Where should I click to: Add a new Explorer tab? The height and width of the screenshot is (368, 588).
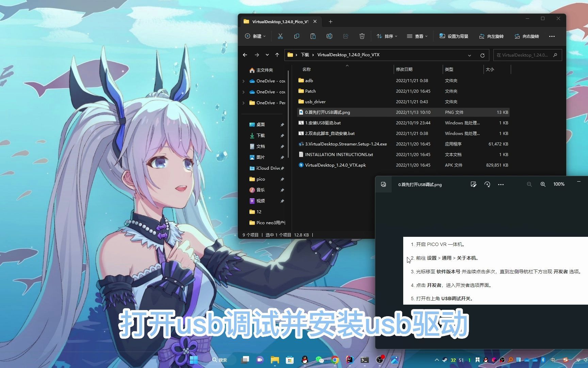[x=330, y=21]
